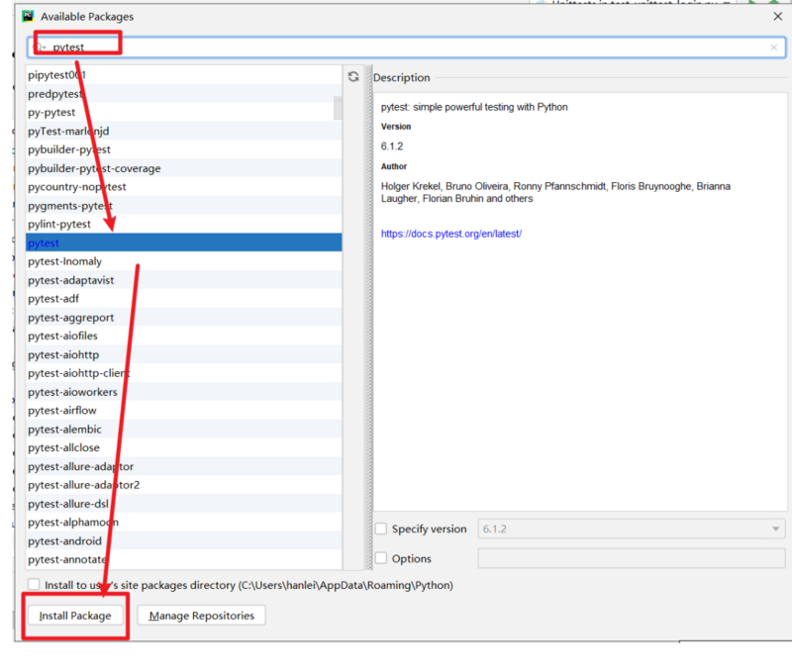
Task: Open the docs.pytest.org link
Action: coord(451,234)
